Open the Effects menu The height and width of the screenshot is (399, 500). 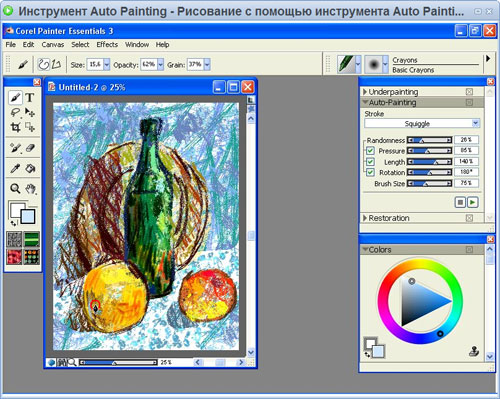107,45
